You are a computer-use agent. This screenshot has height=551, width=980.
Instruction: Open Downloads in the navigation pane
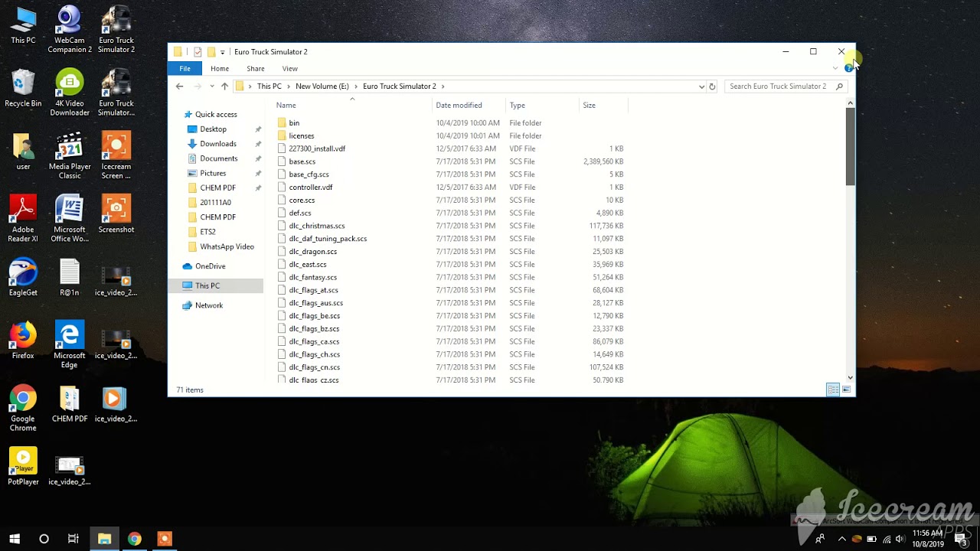217,144
